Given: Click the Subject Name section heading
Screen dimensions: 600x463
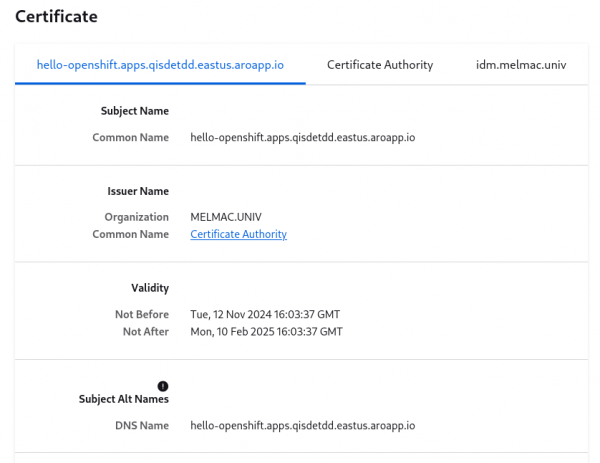Looking at the screenshot, I should click(x=134, y=111).
